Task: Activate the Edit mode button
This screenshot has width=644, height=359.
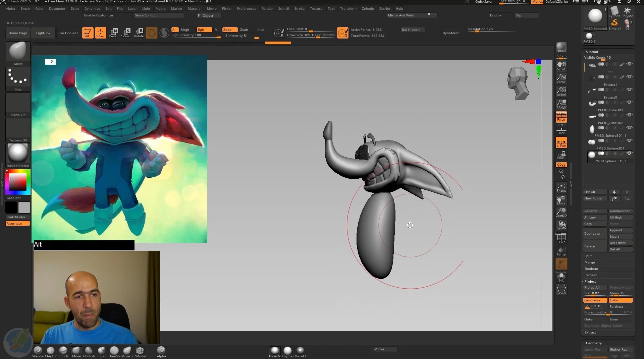Action: [88, 33]
